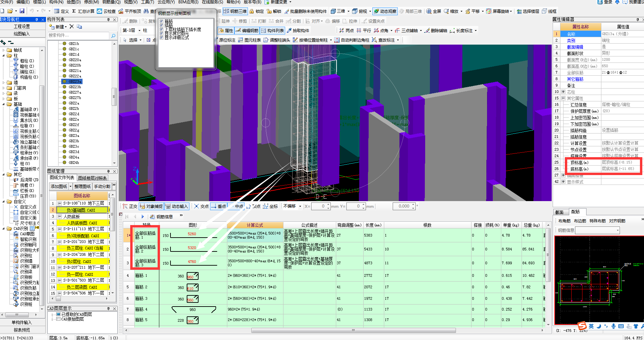Open 新建 new component dropdown

point(58,26)
